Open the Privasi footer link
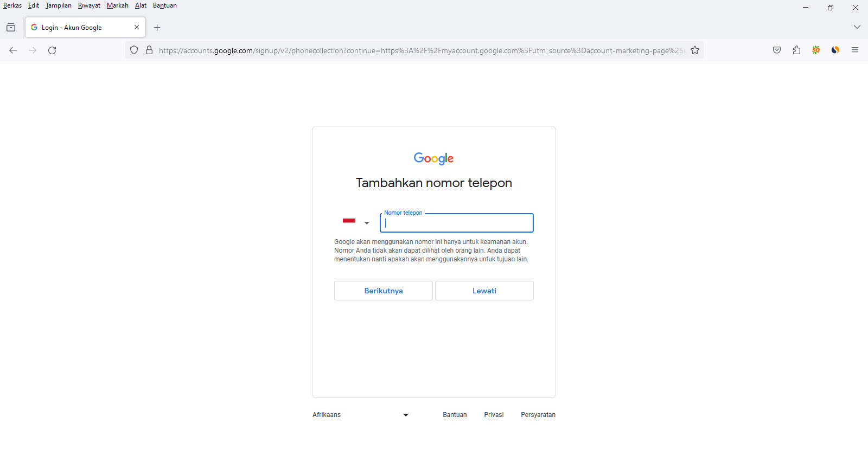 (494, 415)
